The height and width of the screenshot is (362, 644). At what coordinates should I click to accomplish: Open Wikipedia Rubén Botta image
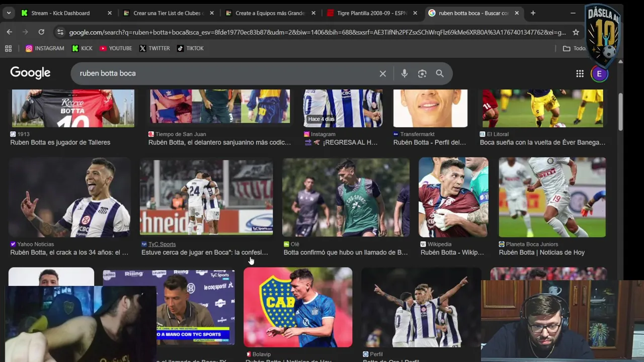[x=453, y=197]
